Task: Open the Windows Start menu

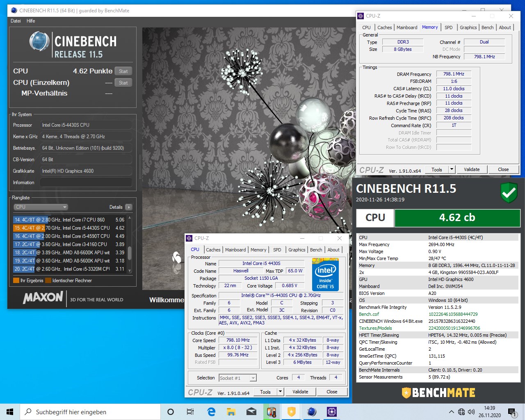Action: 10,412
